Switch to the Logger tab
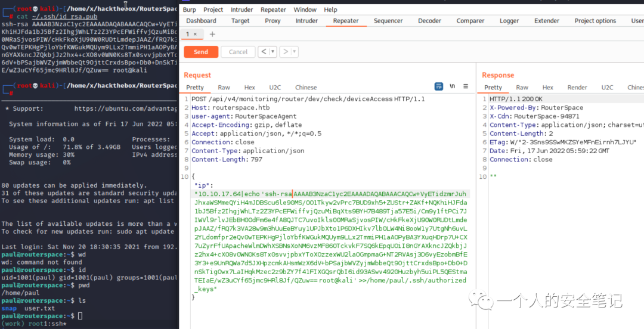Viewport: 644px width, 329px height. (x=509, y=20)
